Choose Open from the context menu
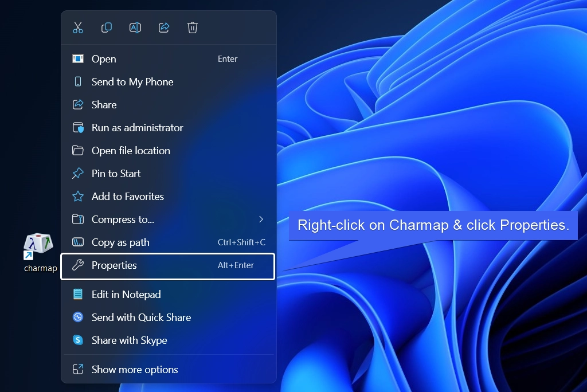Screen dimensions: 587x392 pos(168,59)
